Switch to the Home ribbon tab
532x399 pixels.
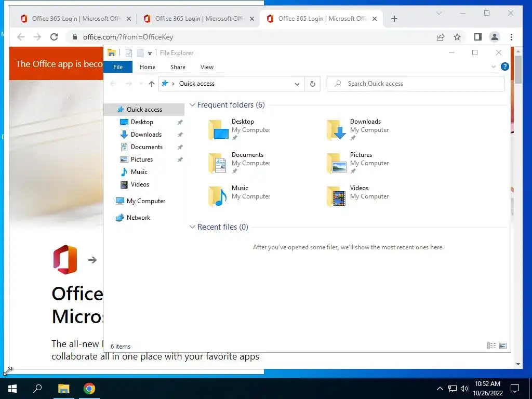click(147, 67)
